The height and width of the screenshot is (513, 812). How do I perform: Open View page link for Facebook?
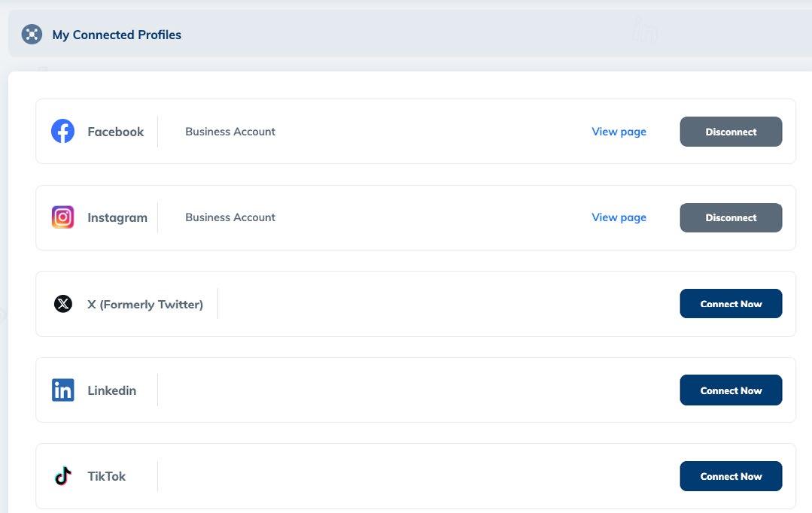click(619, 132)
